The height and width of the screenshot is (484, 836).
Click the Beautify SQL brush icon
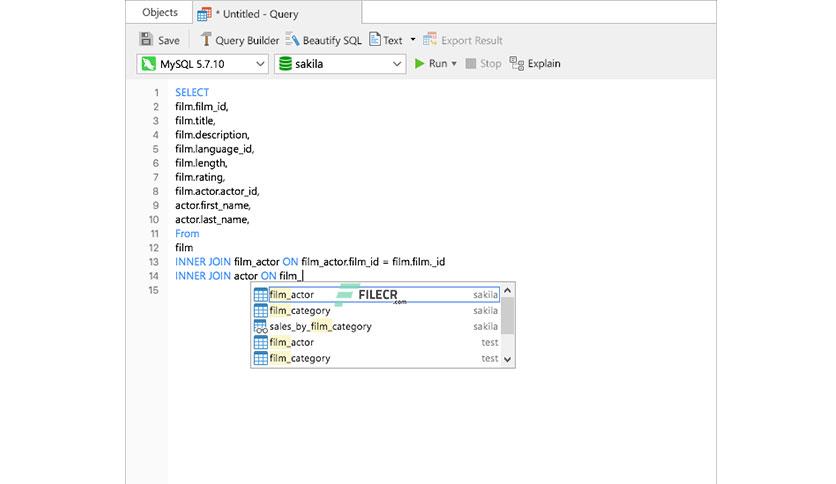(x=292, y=39)
